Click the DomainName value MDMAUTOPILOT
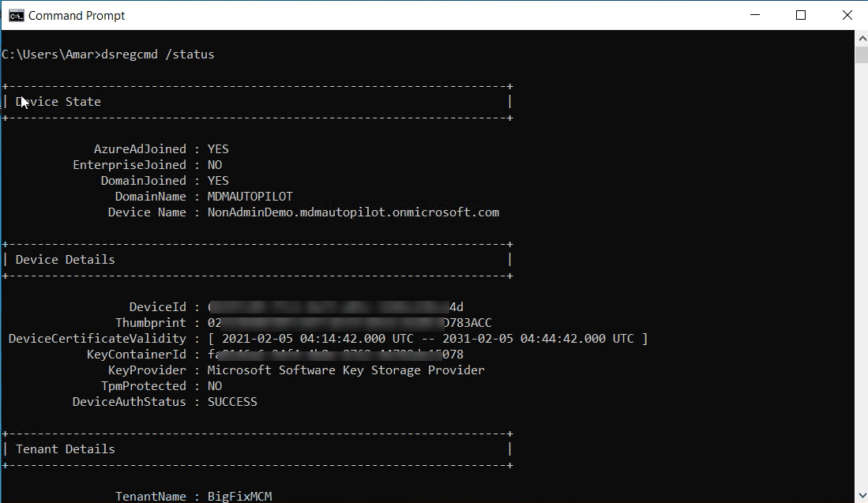The image size is (868, 503). [x=250, y=197]
